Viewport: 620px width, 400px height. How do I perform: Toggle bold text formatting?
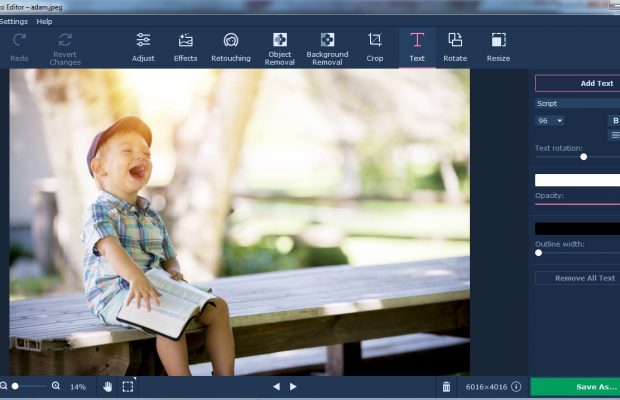click(x=613, y=120)
